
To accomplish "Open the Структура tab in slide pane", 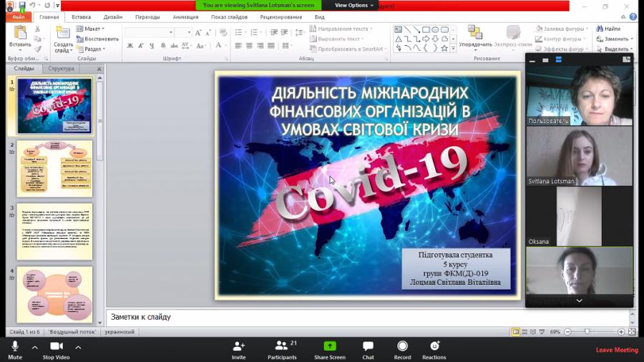I will click(x=61, y=69).
